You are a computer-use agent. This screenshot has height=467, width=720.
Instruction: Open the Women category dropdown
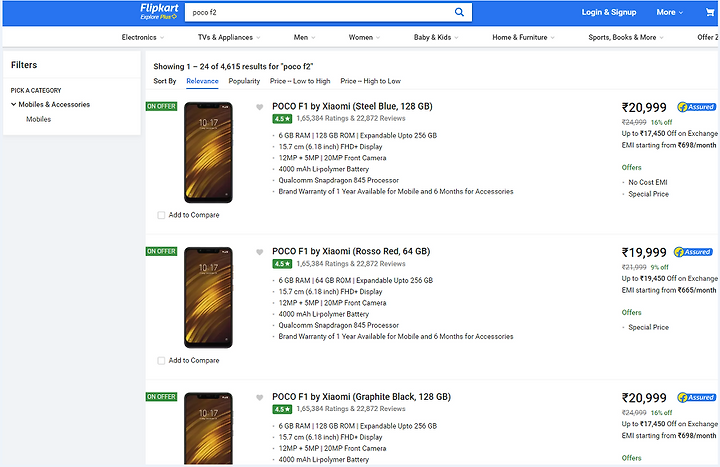pyautogui.click(x=364, y=37)
